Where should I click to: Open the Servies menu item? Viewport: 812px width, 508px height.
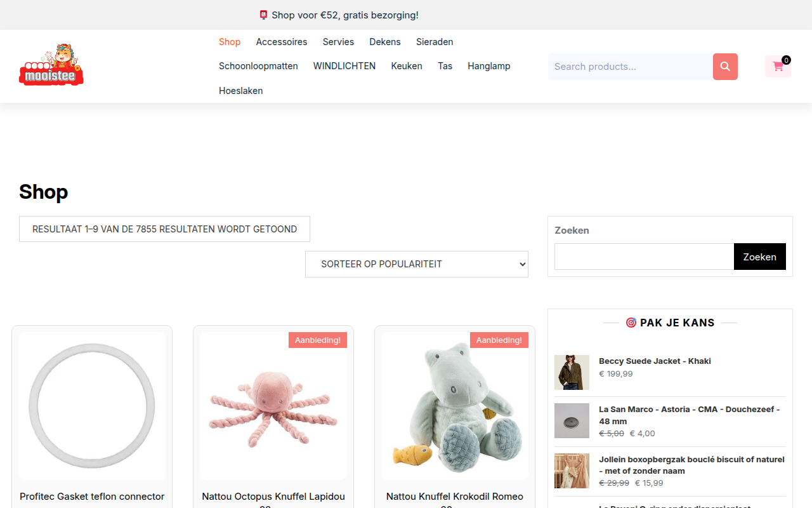pos(338,42)
